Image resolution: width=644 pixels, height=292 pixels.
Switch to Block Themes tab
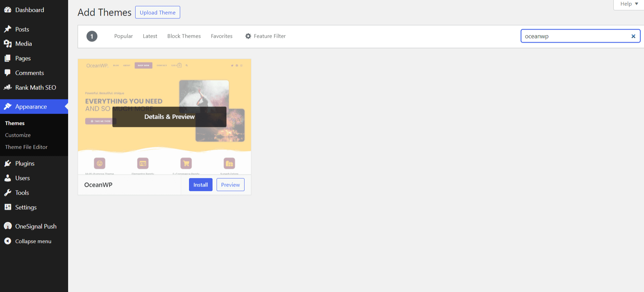pyautogui.click(x=184, y=36)
